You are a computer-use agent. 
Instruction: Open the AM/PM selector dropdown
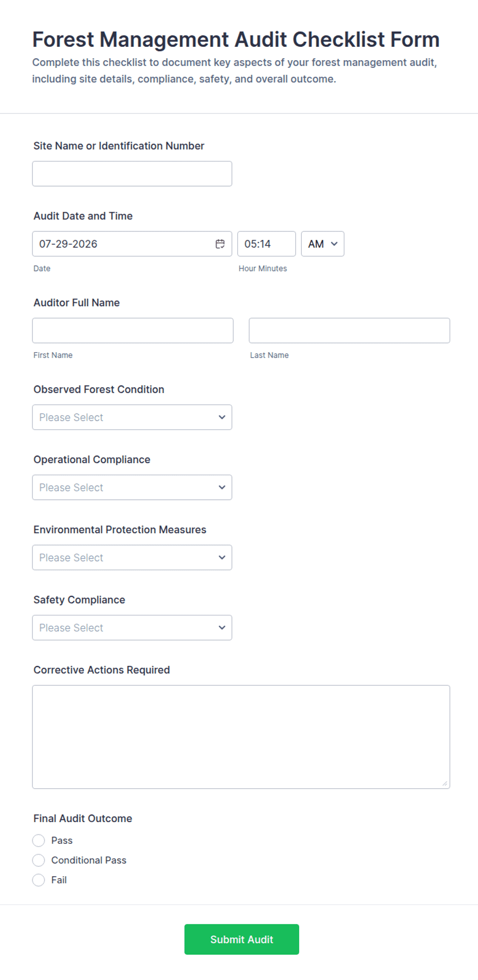point(322,244)
